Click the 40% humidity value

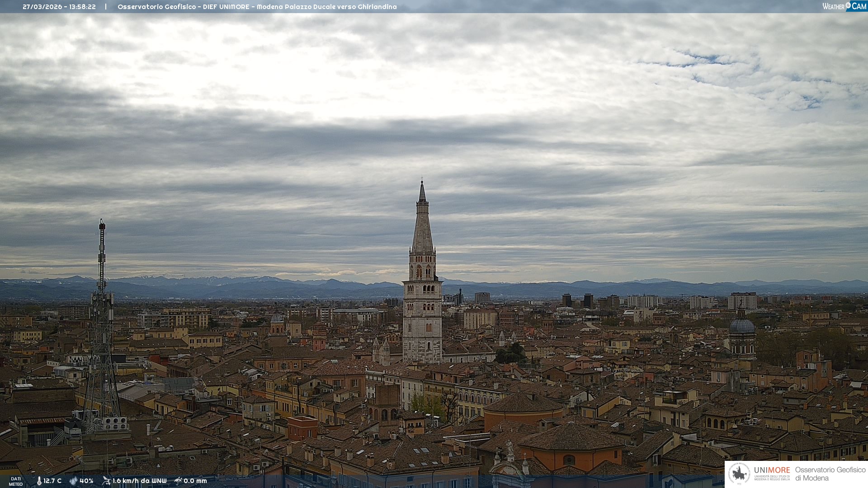(x=86, y=481)
